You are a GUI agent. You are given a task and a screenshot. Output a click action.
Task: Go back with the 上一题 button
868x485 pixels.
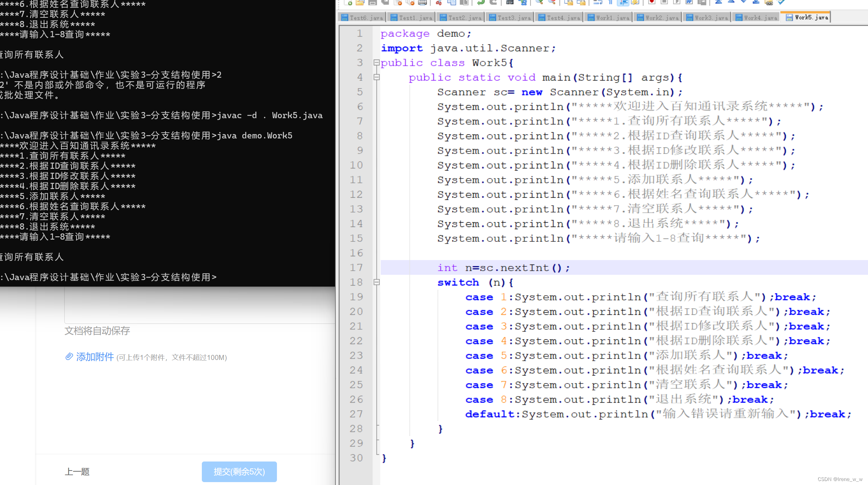coord(77,472)
